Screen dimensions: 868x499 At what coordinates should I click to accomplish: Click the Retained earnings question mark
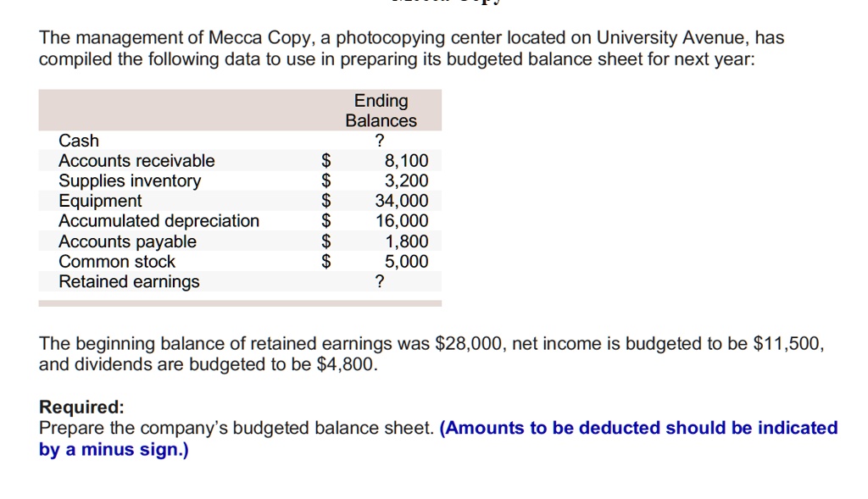(379, 281)
